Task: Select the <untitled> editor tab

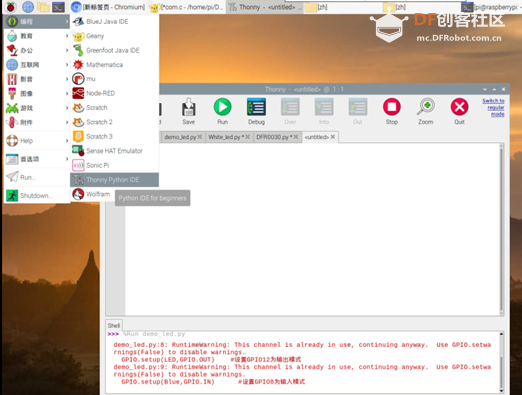Action: click(x=317, y=137)
